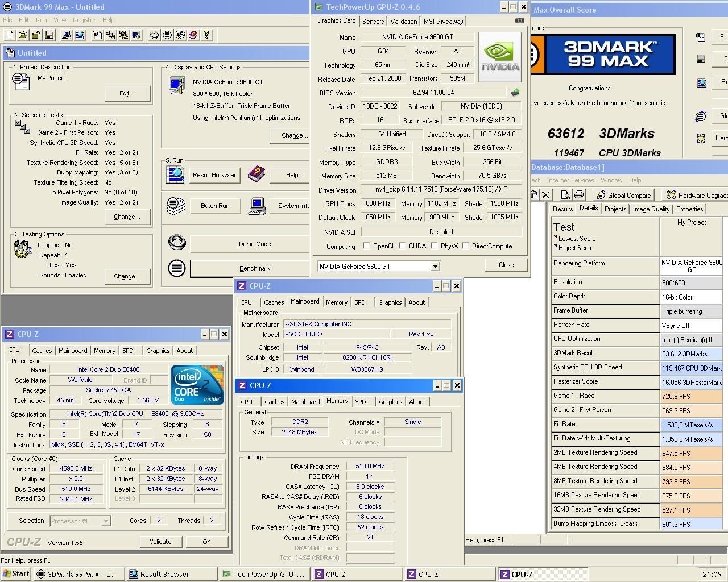This screenshot has width=728, height=582.
Task: Open the Processor #1 selection dropdown in CPU-Z
Action: pyautogui.click(x=105, y=521)
